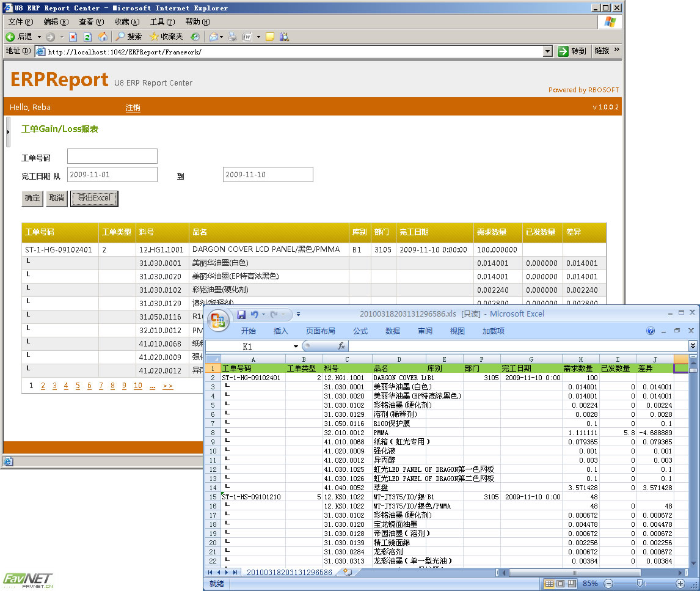Open back button history dropdown arrow
Image resolution: width=700 pixels, height=591 pixels.
pos(39,37)
